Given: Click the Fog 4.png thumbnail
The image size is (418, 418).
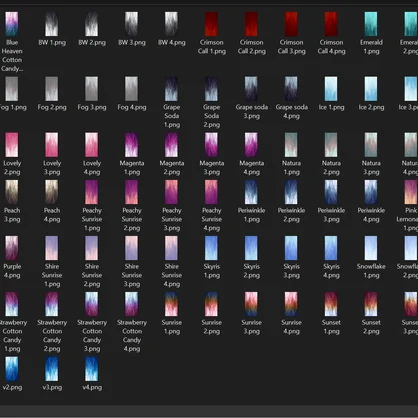Looking at the screenshot, I should click(x=132, y=89).
